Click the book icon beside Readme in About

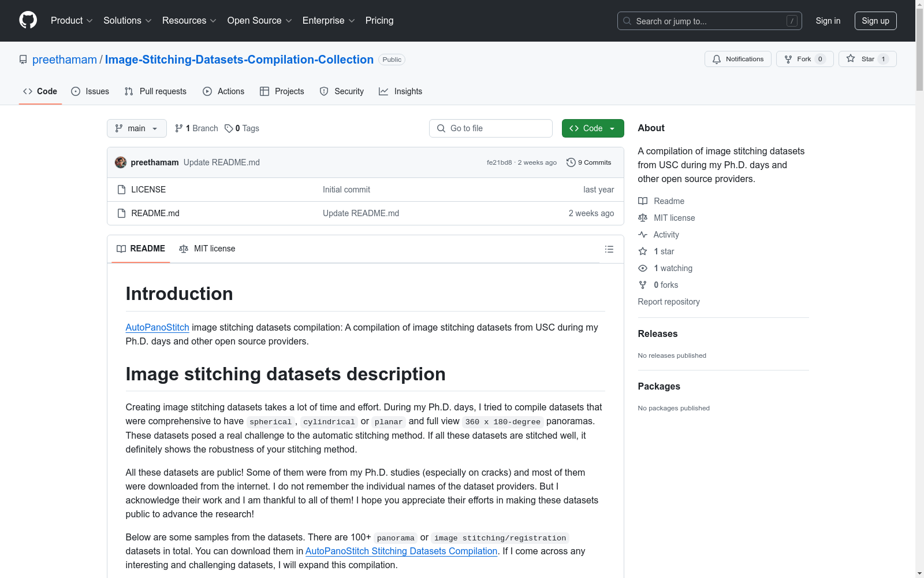click(x=643, y=201)
